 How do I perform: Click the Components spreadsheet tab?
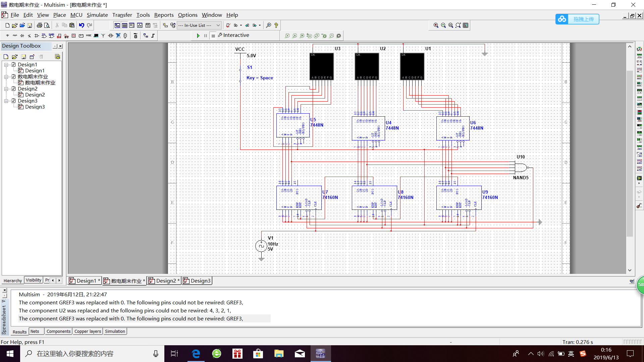pos(58,331)
